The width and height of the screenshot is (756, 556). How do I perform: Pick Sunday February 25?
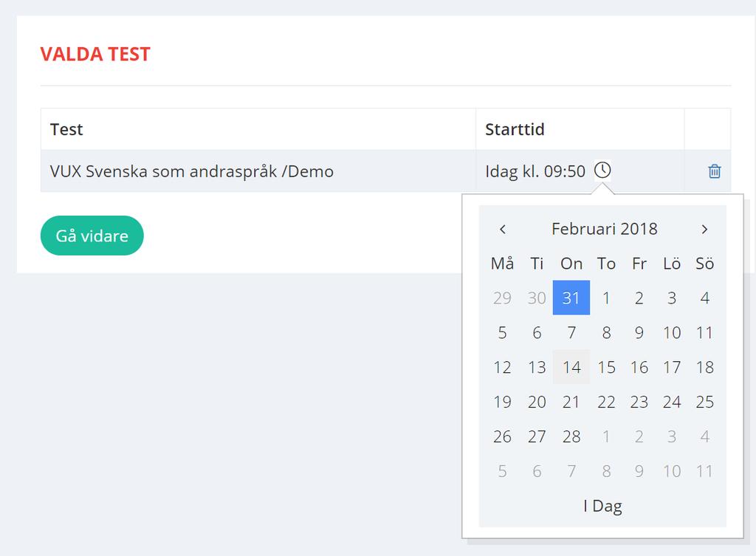click(704, 402)
